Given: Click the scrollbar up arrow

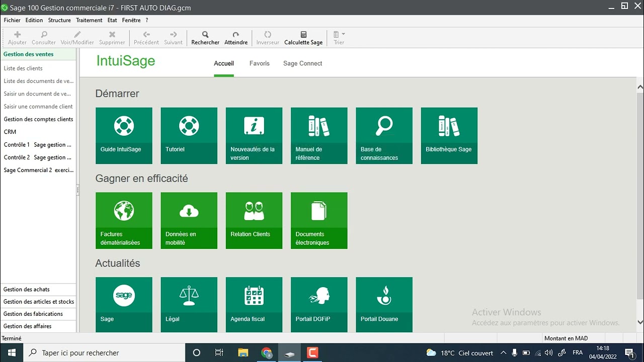Looking at the screenshot, I should click(x=640, y=87).
